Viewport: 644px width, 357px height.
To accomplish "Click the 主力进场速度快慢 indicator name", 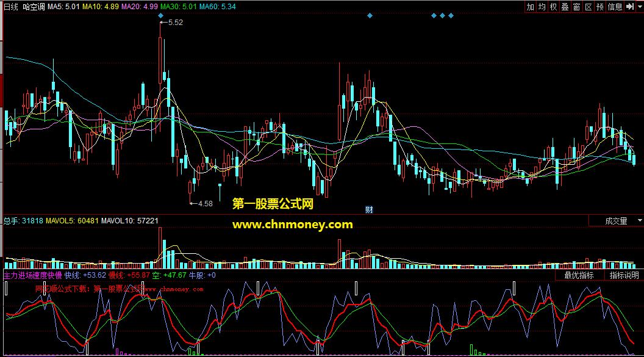I will coord(33,275).
